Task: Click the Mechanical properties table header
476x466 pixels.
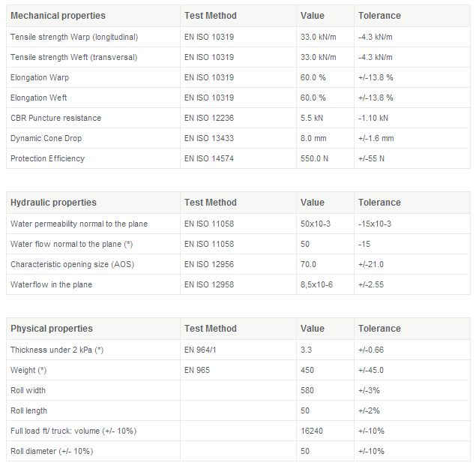Action: click(58, 16)
